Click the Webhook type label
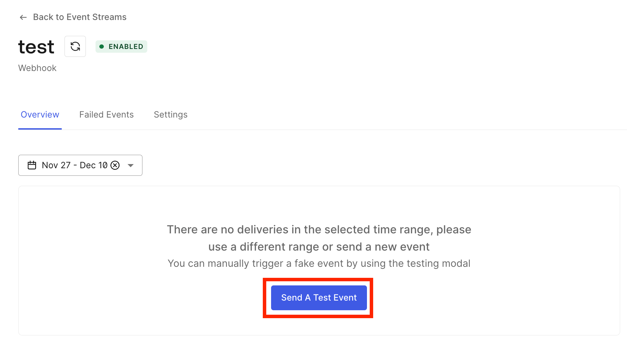This screenshot has width=627, height=364. pos(37,68)
